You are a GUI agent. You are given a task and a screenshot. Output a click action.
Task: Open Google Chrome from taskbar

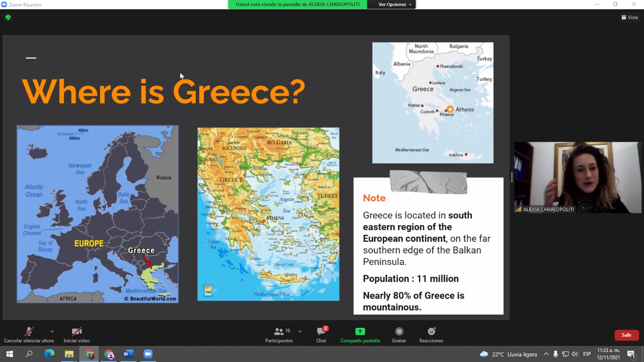[x=89, y=354]
